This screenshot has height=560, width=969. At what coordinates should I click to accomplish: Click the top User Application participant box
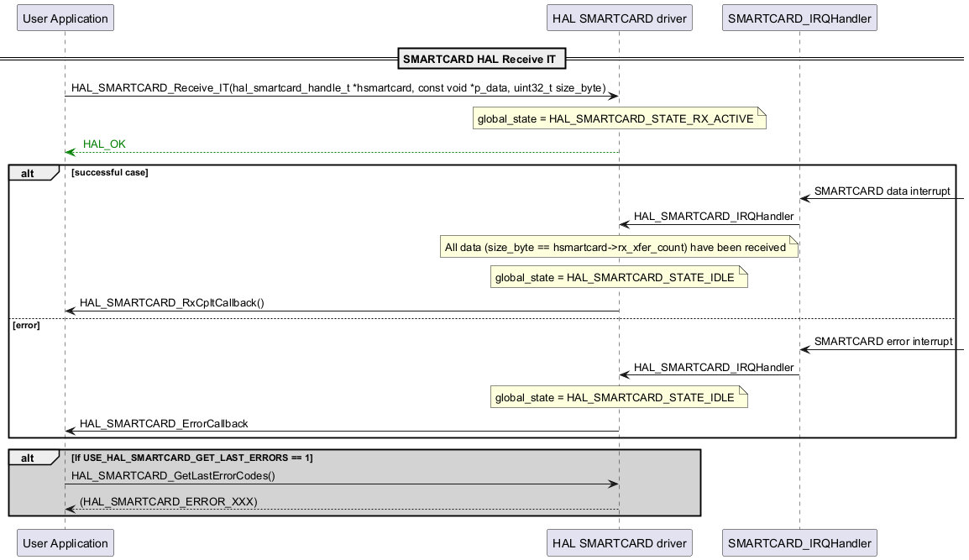tap(65, 18)
